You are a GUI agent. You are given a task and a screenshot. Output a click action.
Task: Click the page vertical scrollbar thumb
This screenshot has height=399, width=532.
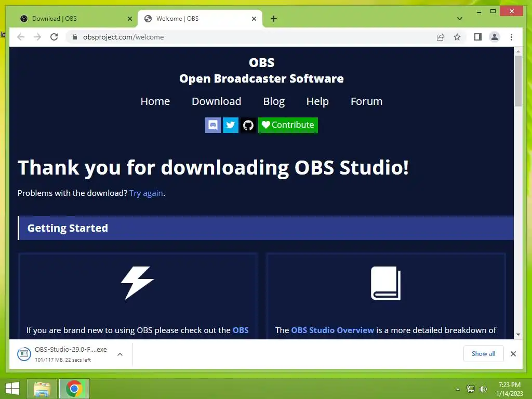(x=518, y=81)
